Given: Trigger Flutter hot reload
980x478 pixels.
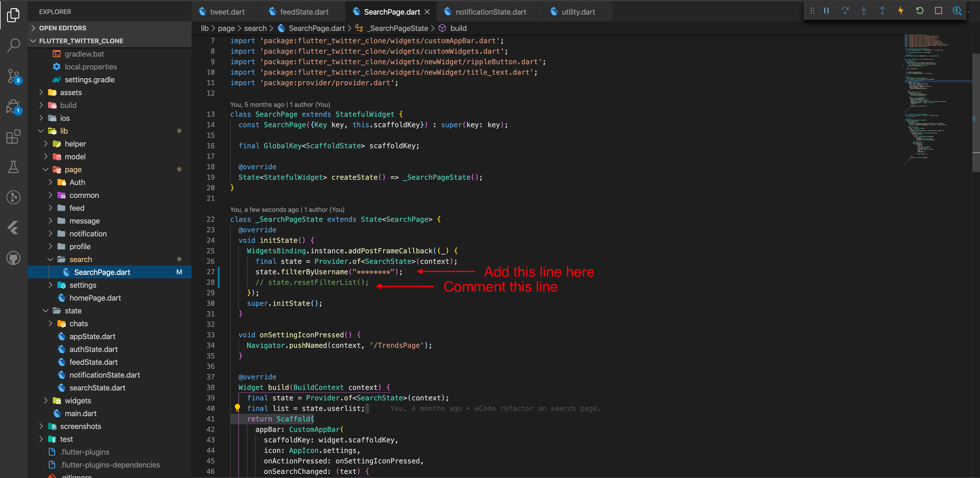Looking at the screenshot, I should click(901, 11).
